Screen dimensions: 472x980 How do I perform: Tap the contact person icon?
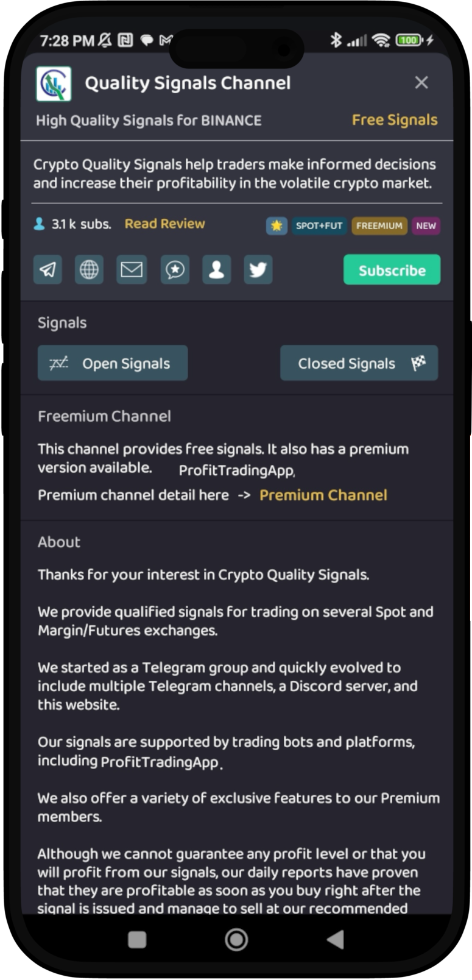(216, 269)
